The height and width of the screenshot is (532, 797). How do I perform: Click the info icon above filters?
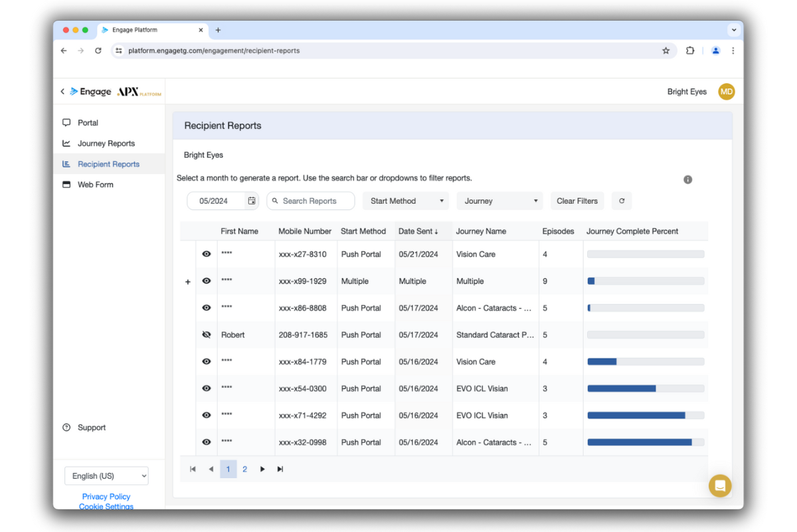click(688, 179)
